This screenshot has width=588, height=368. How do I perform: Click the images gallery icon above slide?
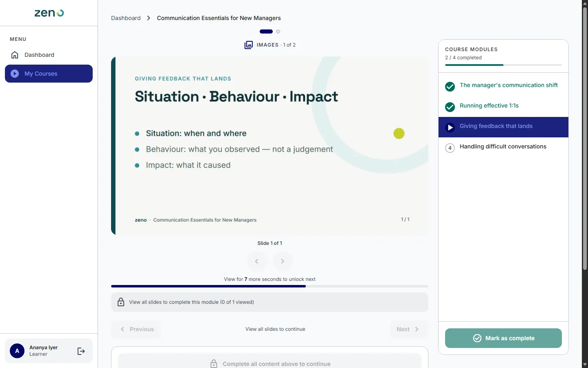(x=249, y=45)
